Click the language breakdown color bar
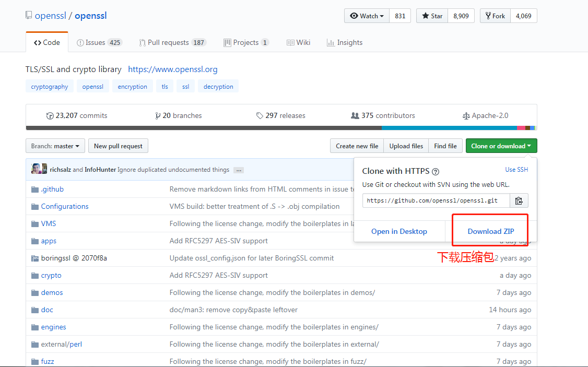This screenshot has width=588, height=367. [281, 128]
